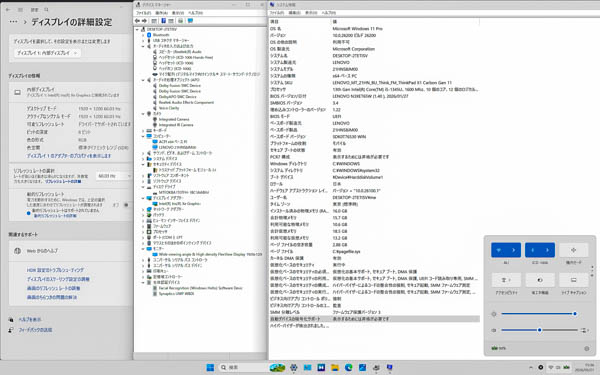600x375 pixels.
Task: Select the スピーカー (Realtek(R) Audio) device
Action: pos(180,52)
